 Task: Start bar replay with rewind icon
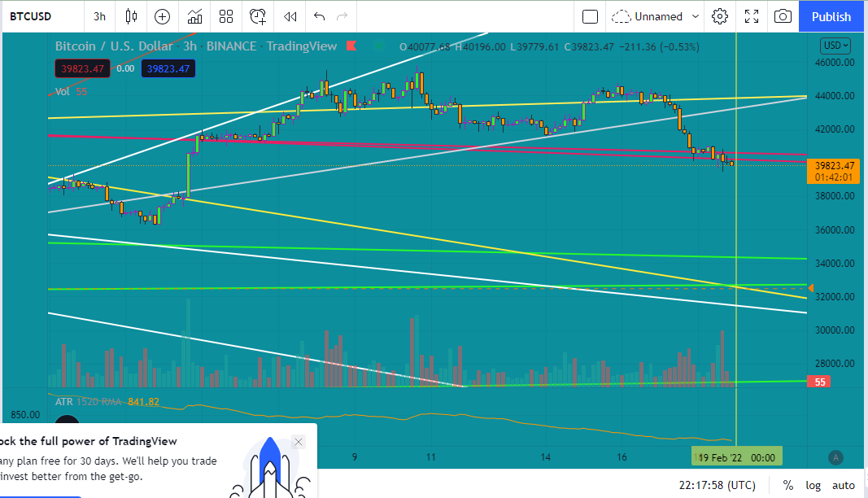290,16
